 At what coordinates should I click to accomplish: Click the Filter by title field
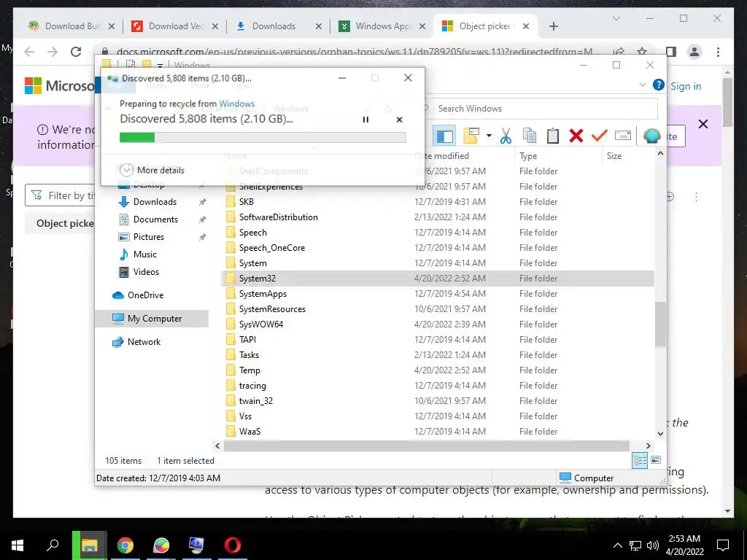coord(60,195)
